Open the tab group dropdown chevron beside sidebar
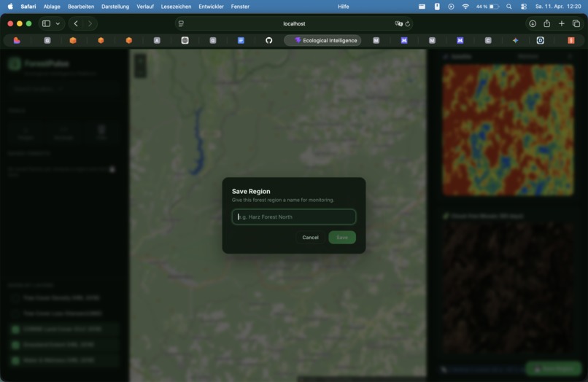 pos(58,23)
